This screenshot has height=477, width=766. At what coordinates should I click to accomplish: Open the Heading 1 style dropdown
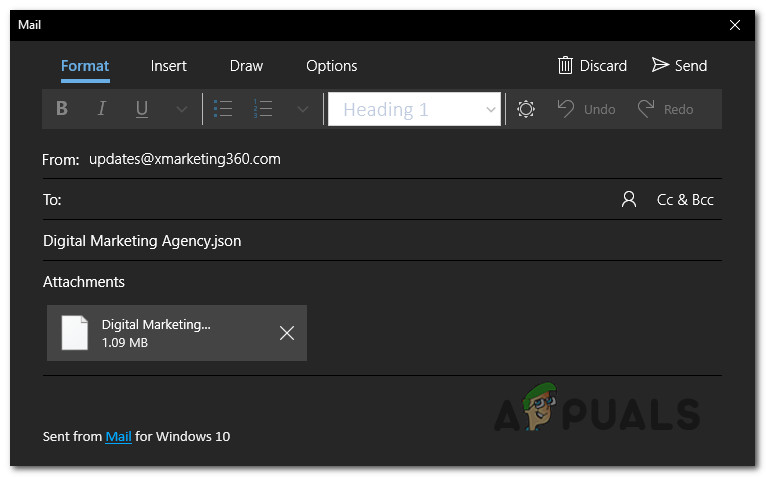click(x=414, y=109)
